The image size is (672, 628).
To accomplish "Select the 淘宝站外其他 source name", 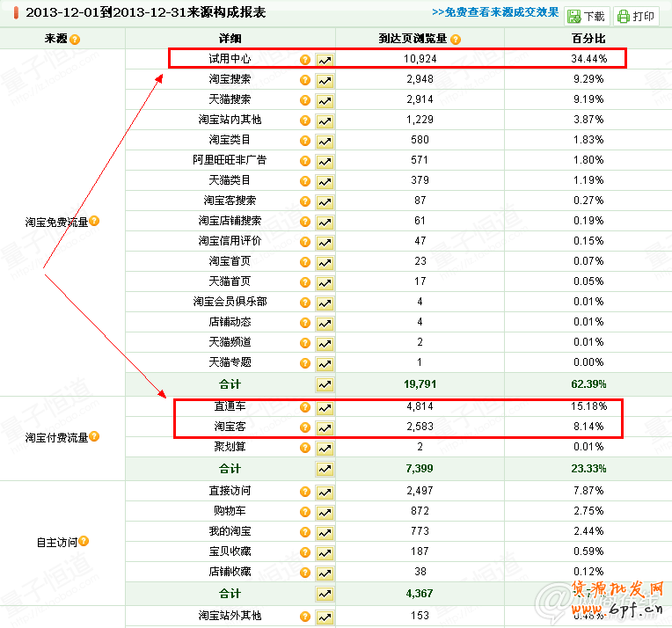I will pos(230,616).
